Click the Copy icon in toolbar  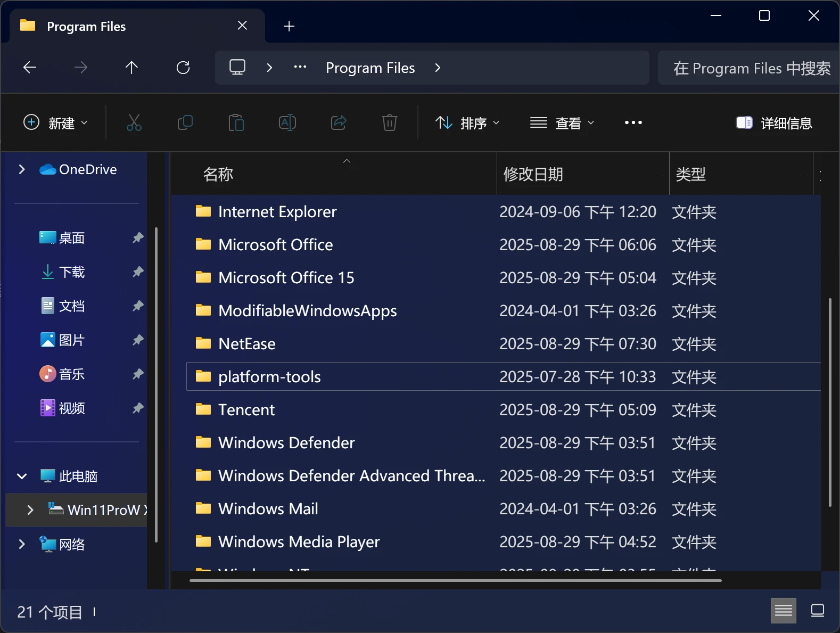click(185, 123)
